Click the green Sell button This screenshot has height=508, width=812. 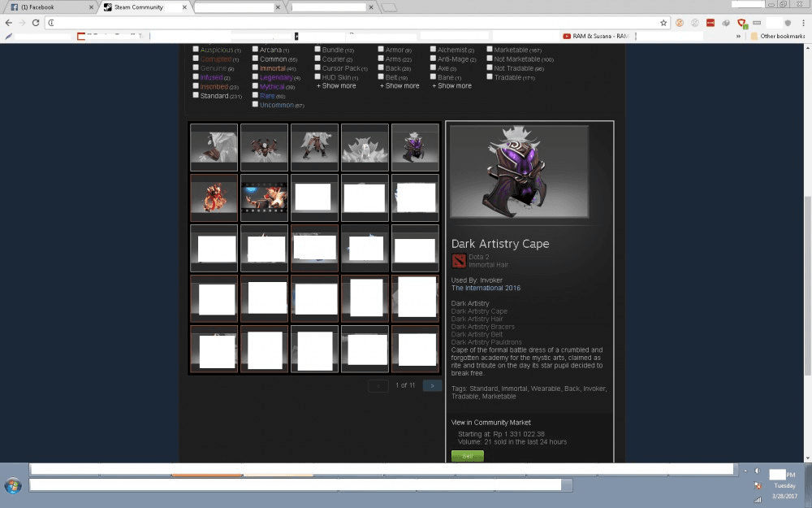[468, 456]
